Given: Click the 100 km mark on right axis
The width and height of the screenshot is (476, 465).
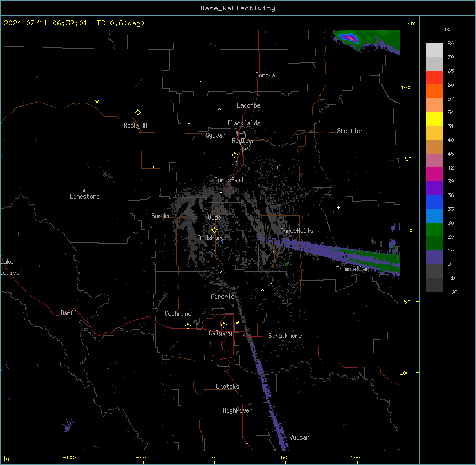Looking at the screenshot, I should (x=405, y=87).
